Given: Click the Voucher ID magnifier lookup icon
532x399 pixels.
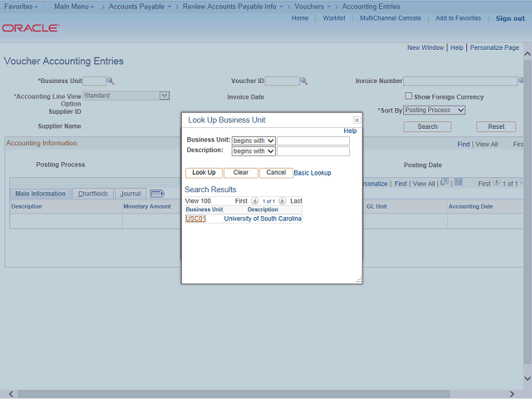Looking at the screenshot, I should pos(304,81).
